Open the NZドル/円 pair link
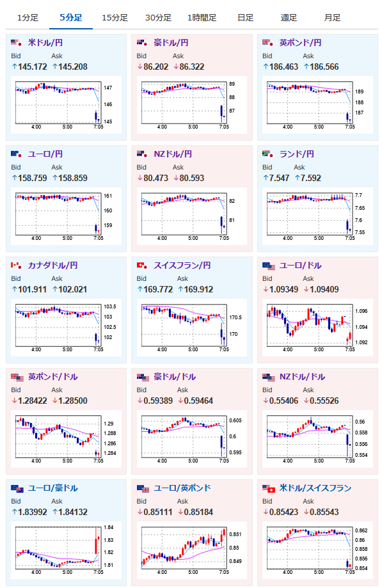Screen dimensions: 382x588 pos(173,154)
